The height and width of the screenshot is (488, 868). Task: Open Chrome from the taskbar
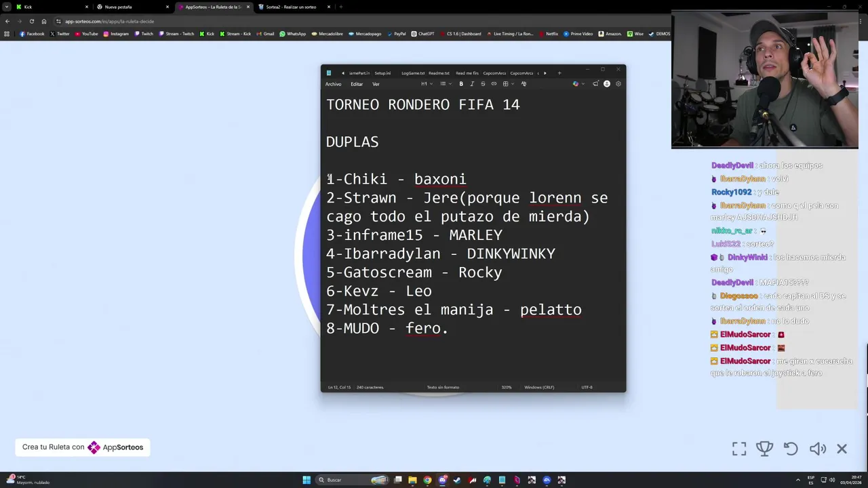(x=427, y=480)
